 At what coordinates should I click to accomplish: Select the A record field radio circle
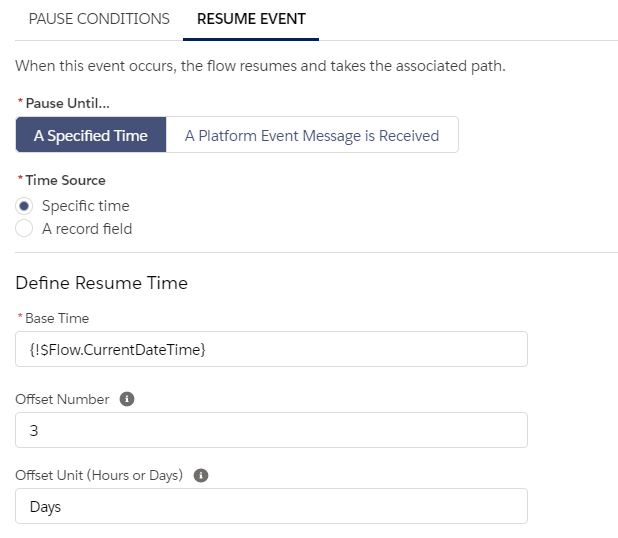25,229
